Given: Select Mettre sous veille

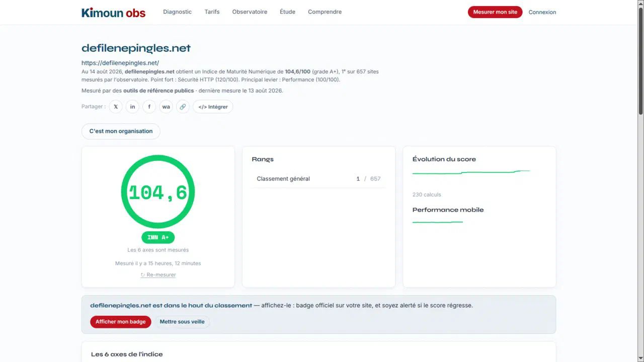Looking at the screenshot, I should coord(182,322).
